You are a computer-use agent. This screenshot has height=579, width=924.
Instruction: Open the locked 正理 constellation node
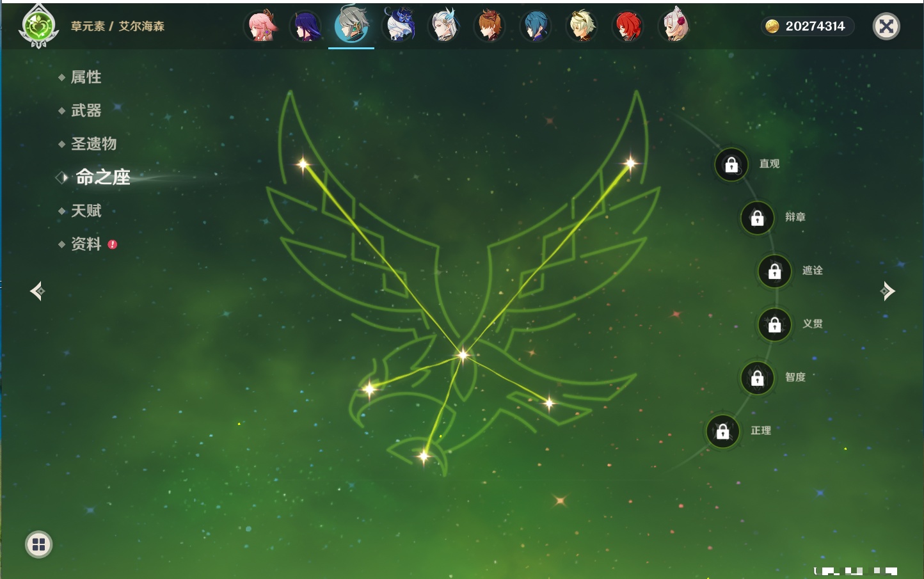tap(722, 431)
